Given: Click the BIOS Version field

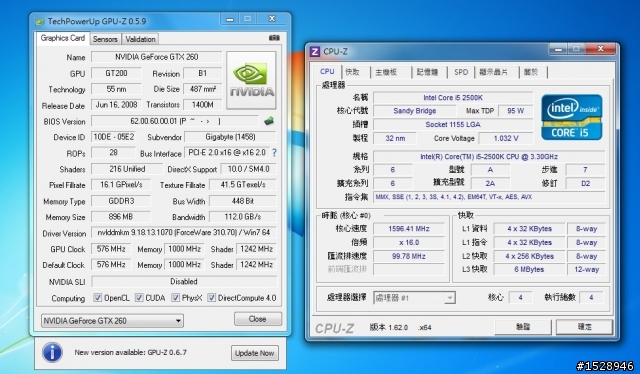Looking at the screenshot, I should [175, 121].
